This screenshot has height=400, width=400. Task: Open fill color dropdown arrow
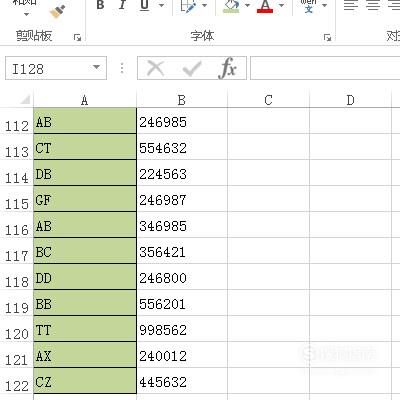[x=247, y=5]
